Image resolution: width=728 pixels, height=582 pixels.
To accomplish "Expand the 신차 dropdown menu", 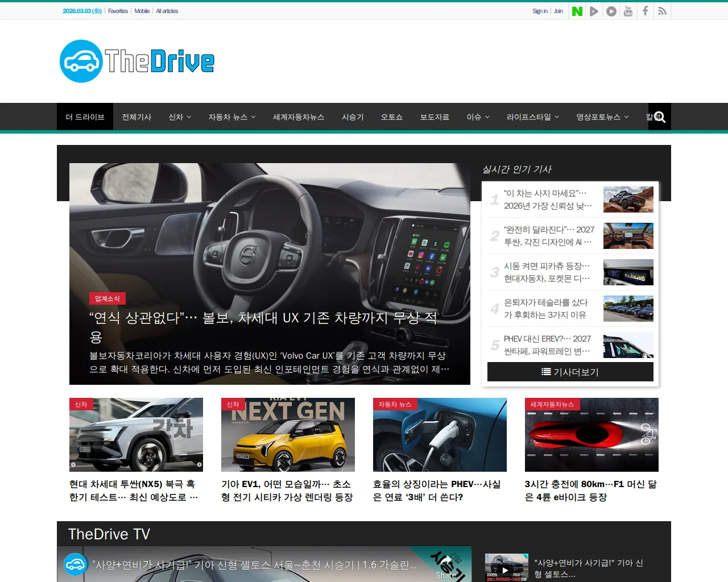I will (180, 117).
